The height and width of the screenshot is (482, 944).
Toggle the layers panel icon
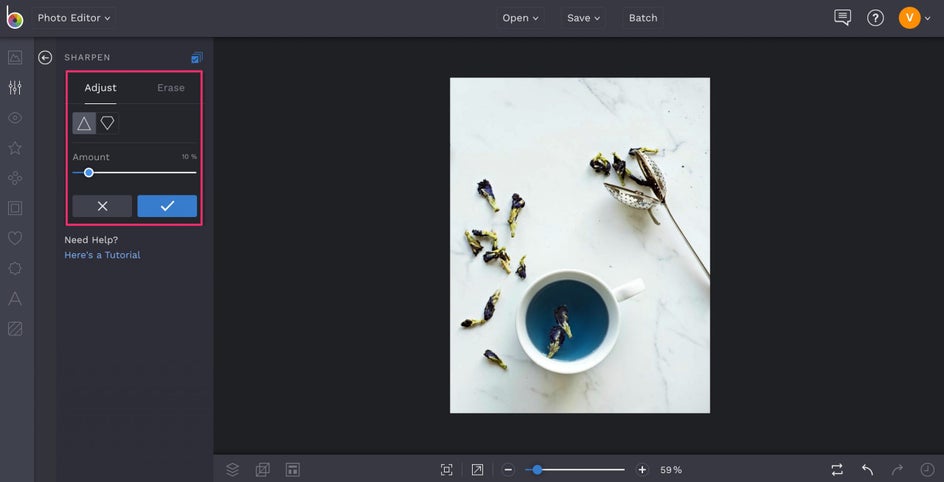pyautogui.click(x=232, y=469)
